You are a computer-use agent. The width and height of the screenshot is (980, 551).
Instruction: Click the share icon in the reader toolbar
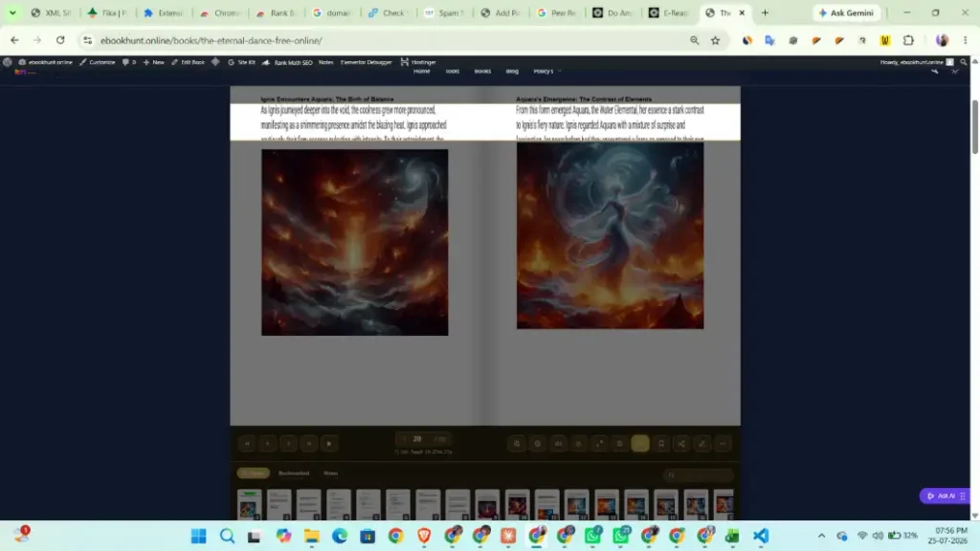click(x=681, y=444)
